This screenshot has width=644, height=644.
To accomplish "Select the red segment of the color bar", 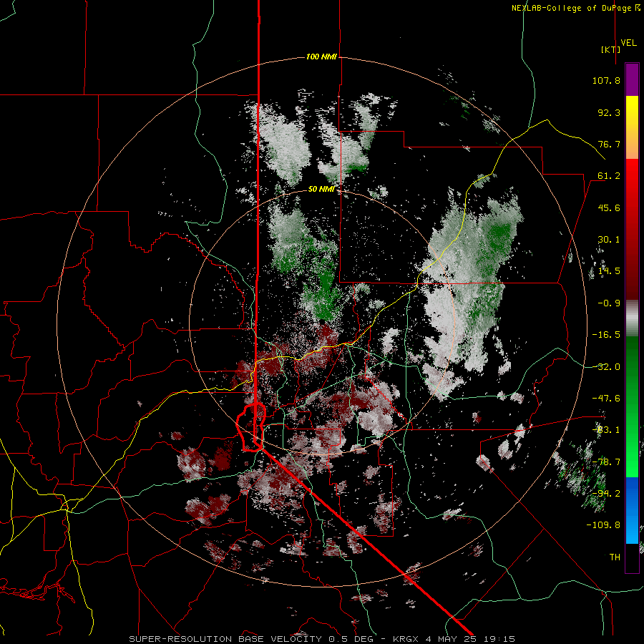I will tap(632, 229).
